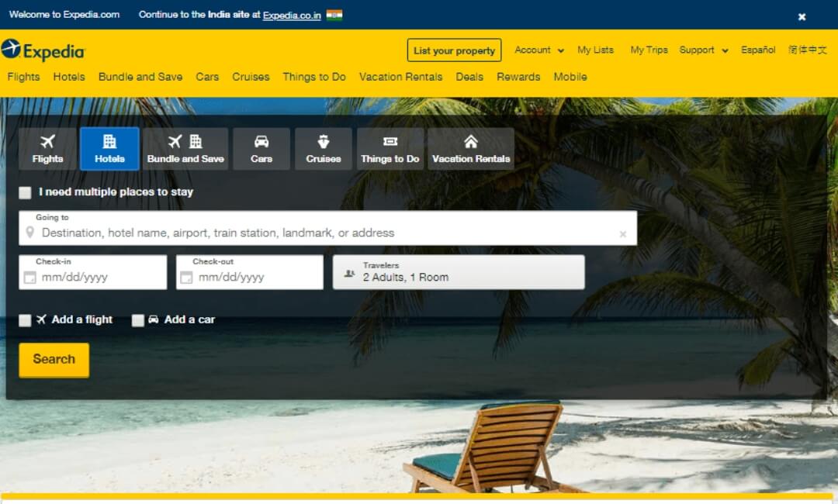838x504 pixels.
Task: Click the destination input field
Action: coord(310,233)
